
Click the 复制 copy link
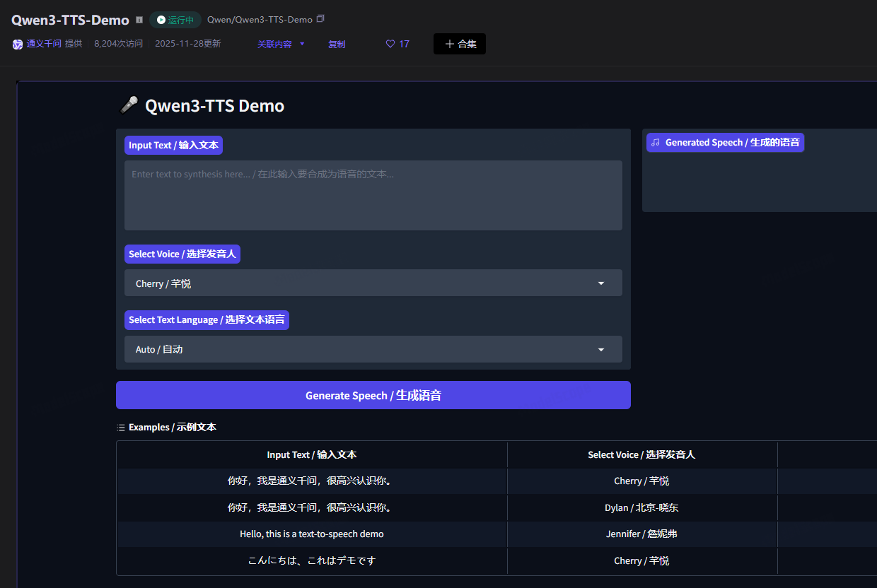pos(337,43)
